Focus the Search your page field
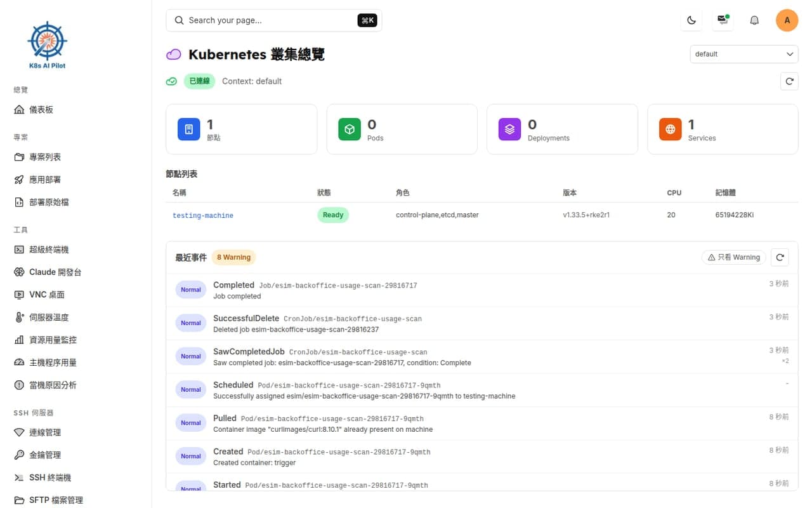Viewport: 812px width, 508px height. coord(274,20)
